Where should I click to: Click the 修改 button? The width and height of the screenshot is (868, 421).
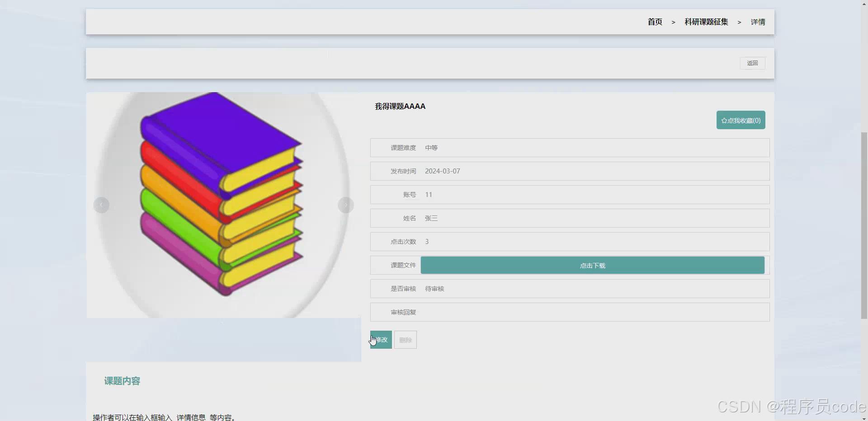[381, 340]
